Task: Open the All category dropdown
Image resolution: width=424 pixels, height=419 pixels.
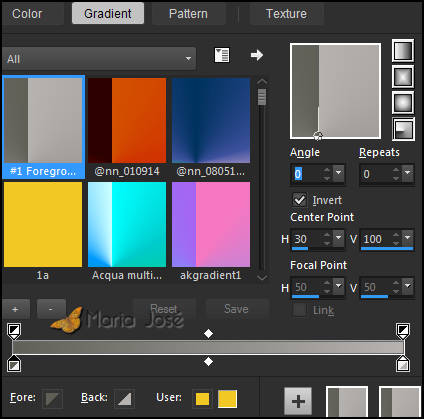Action: point(99,59)
